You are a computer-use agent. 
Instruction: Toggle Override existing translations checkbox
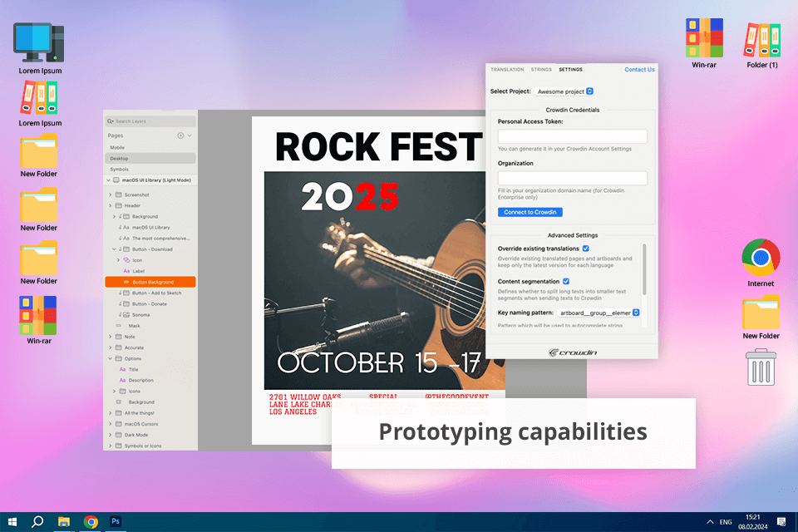[586, 249]
